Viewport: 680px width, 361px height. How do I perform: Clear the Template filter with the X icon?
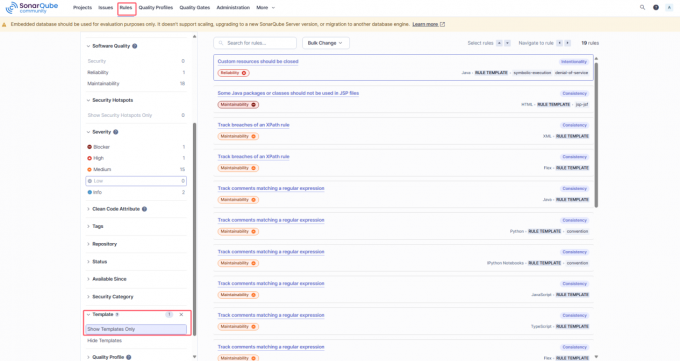click(x=181, y=315)
